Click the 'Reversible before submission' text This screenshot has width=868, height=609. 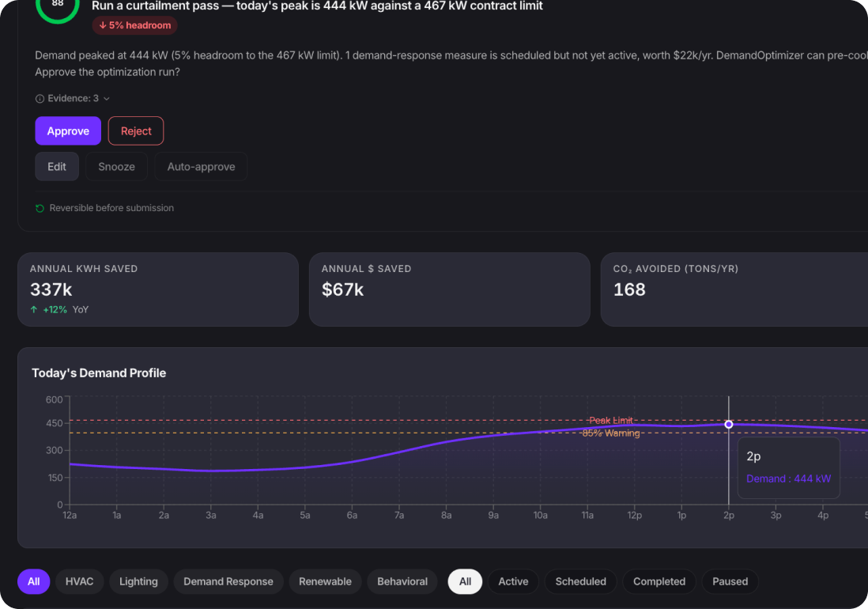(x=111, y=208)
